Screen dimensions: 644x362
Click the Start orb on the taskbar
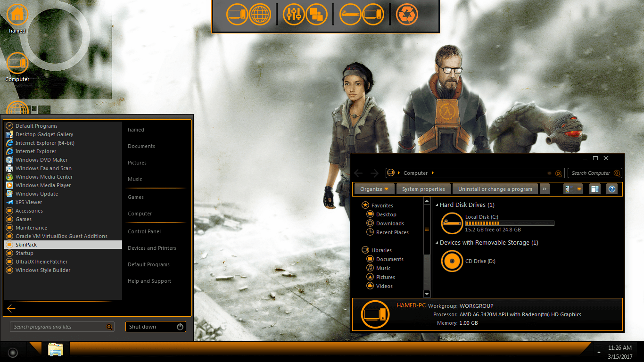click(13, 352)
